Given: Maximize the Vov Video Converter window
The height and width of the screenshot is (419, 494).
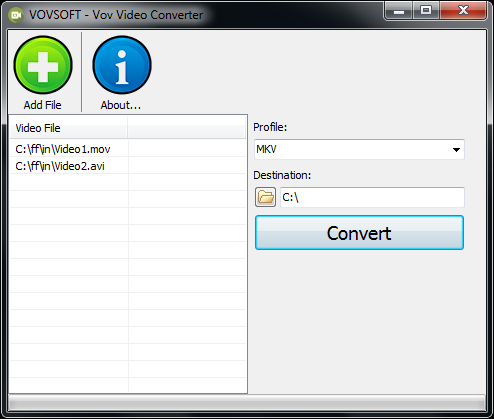Looking at the screenshot, I should 426,11.
